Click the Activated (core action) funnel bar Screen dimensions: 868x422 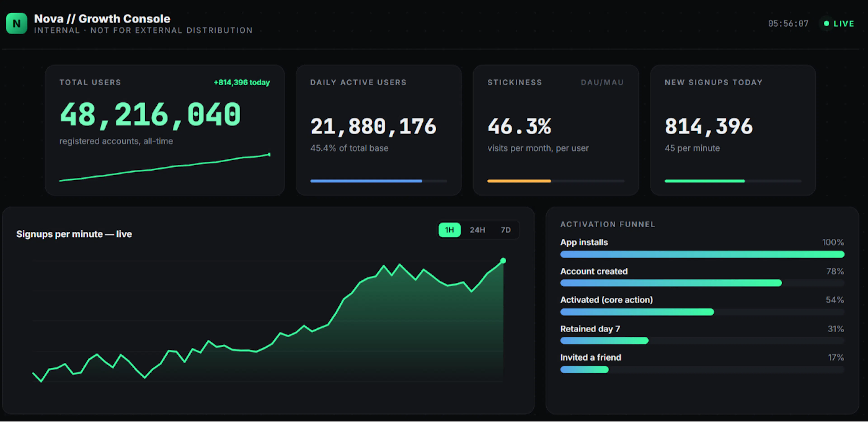[x=702, y=312]
